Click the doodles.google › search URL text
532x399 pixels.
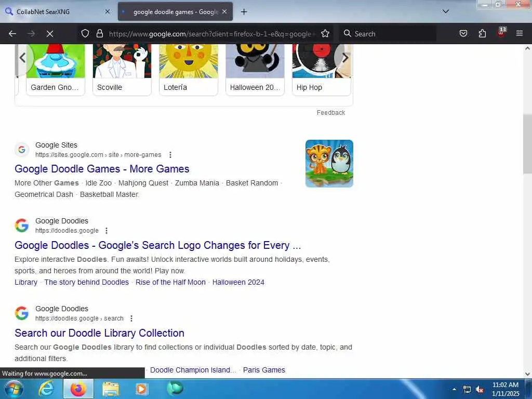point(79,318)
